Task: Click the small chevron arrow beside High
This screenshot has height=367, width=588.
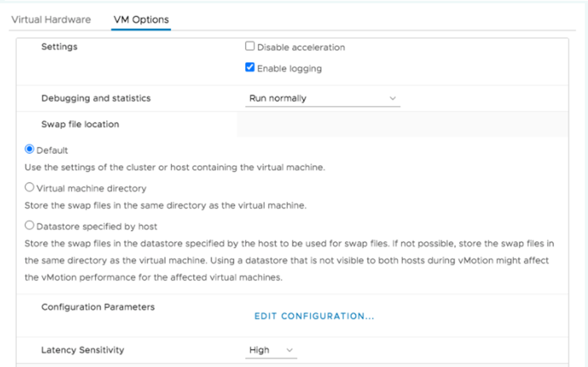Action: [290, 350]
